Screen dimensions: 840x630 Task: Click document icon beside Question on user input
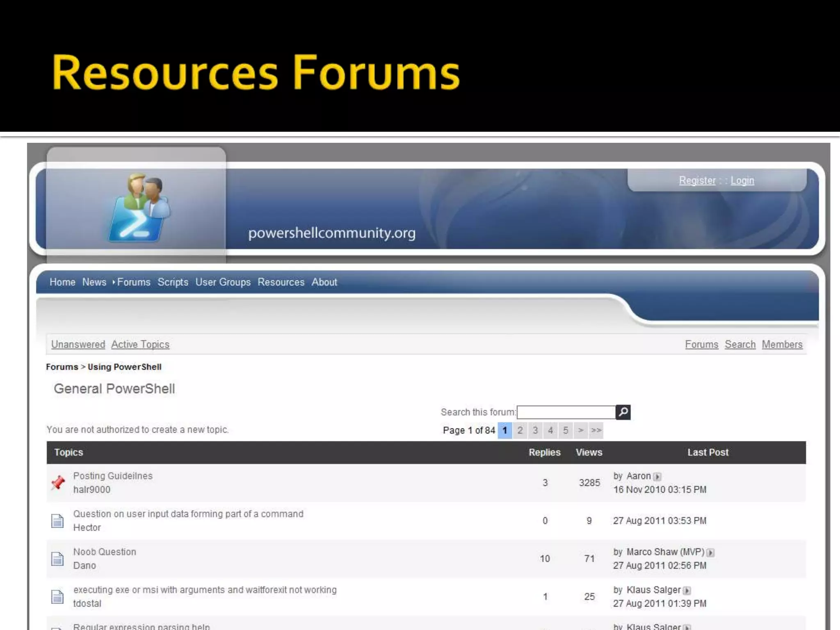[x=57, y=520]
